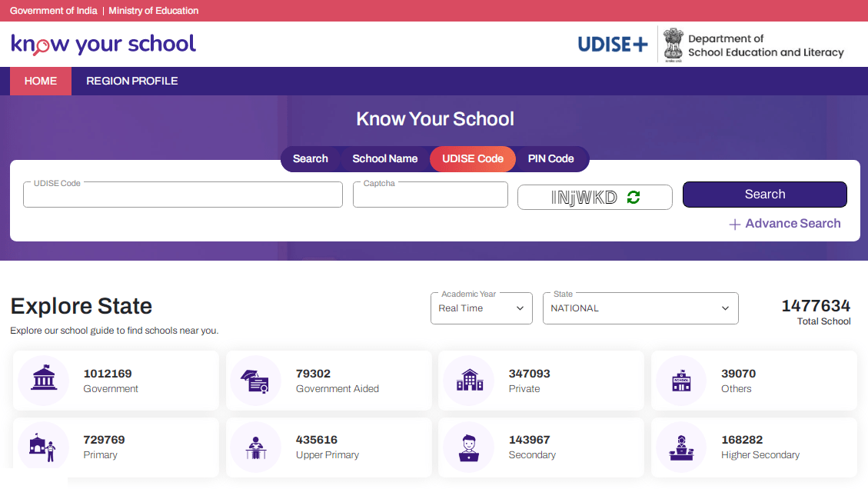
Task: Click the Government Aided certificate icon
Action: pyautogui.click(x=256, y=381)
